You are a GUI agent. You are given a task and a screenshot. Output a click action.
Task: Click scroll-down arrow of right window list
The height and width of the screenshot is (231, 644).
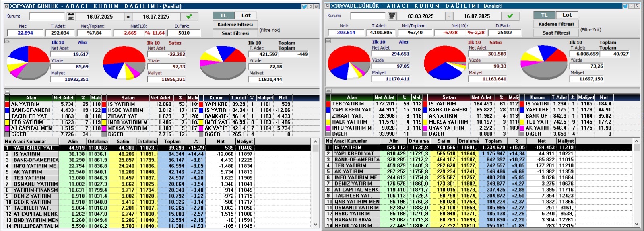[x=636, y=225]
